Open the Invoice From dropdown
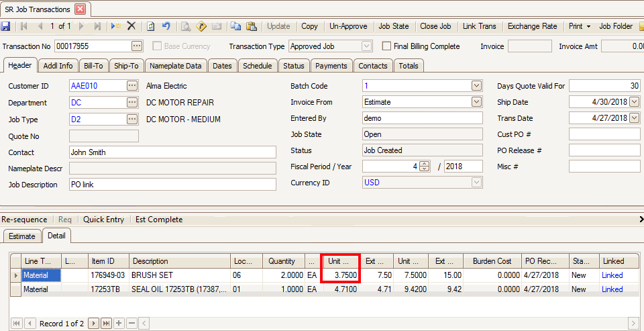Image resolution: width=644 pixels, height=331 pixels. coord(476,102)
